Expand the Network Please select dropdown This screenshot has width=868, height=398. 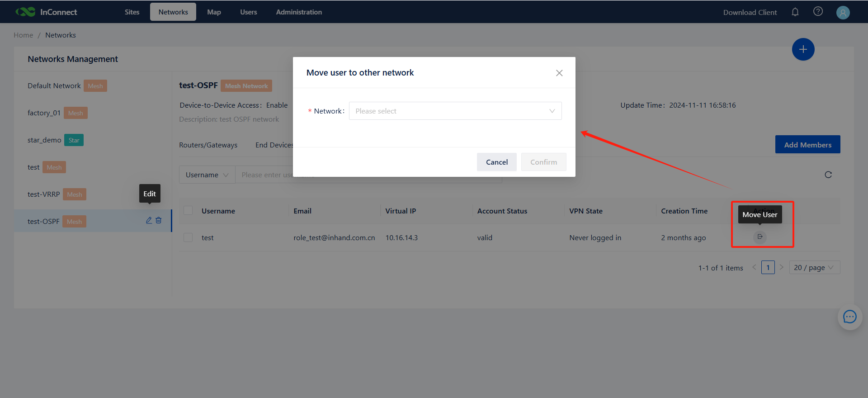pyautogui.click(x=455, y=111)
